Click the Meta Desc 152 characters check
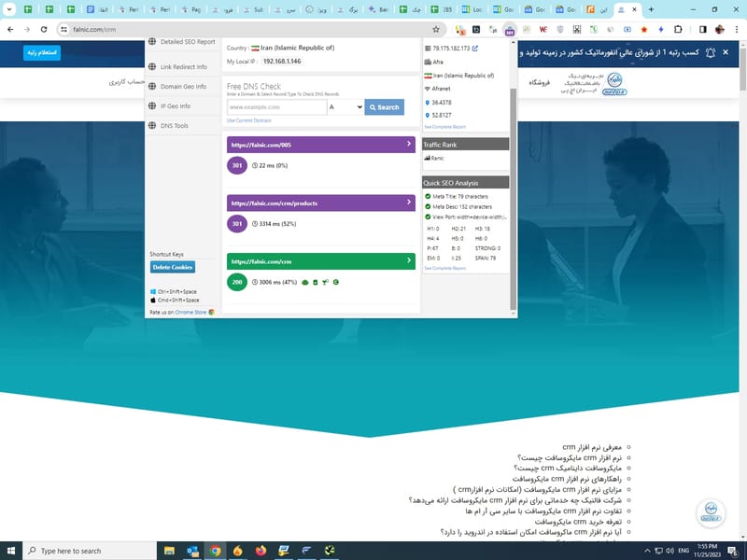This screenshot has width=747, height=560. (458, 206)
